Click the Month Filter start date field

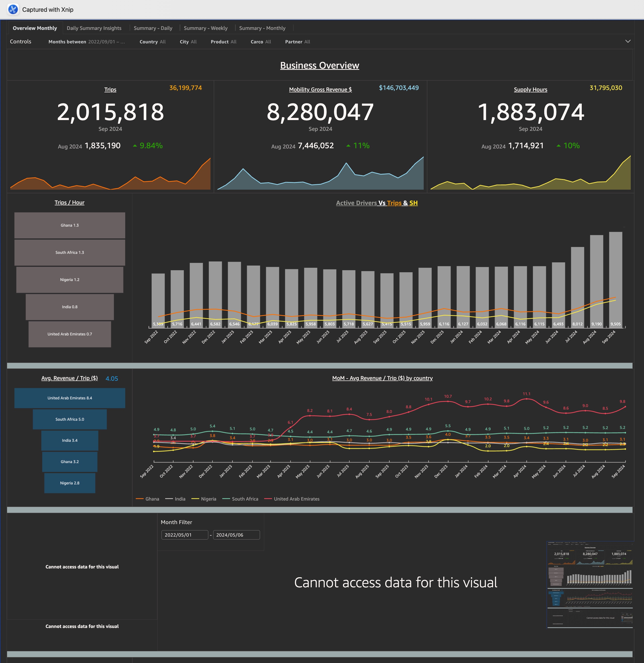tap(185, 535)
